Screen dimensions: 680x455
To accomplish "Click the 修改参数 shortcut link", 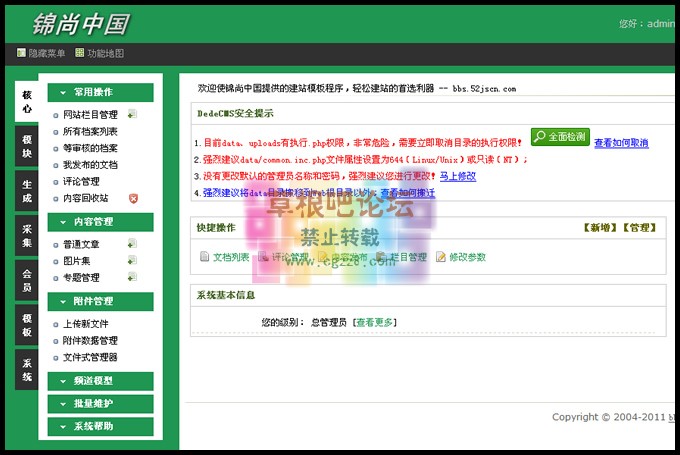I will click(x=468, y=257).
